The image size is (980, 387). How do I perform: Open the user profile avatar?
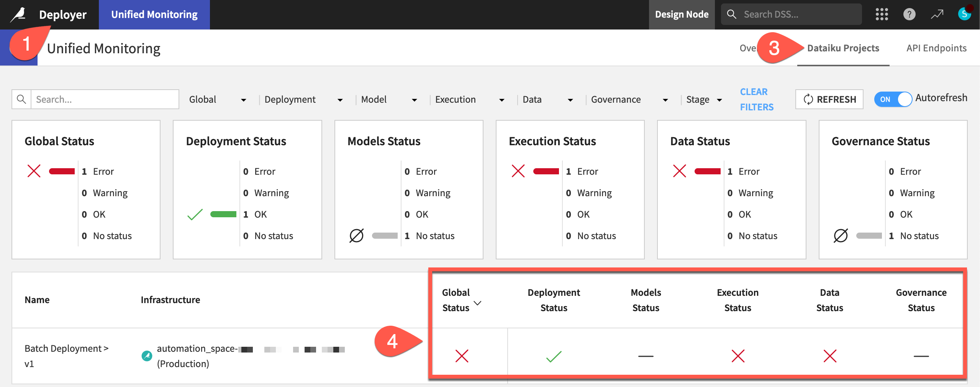pyautogui.click(x=964, y=14)
